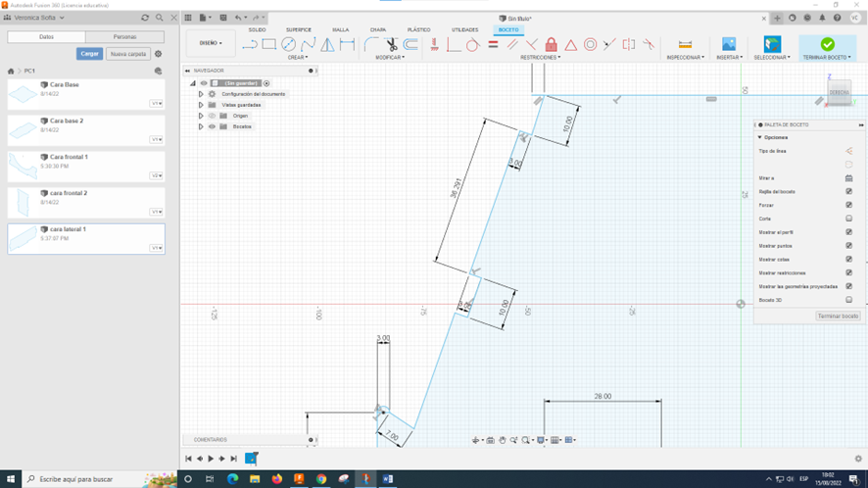This screenshot has height=488, width=868.
Task: Apply the Horizontal/Vertical constraint
Action: [435, 44]
